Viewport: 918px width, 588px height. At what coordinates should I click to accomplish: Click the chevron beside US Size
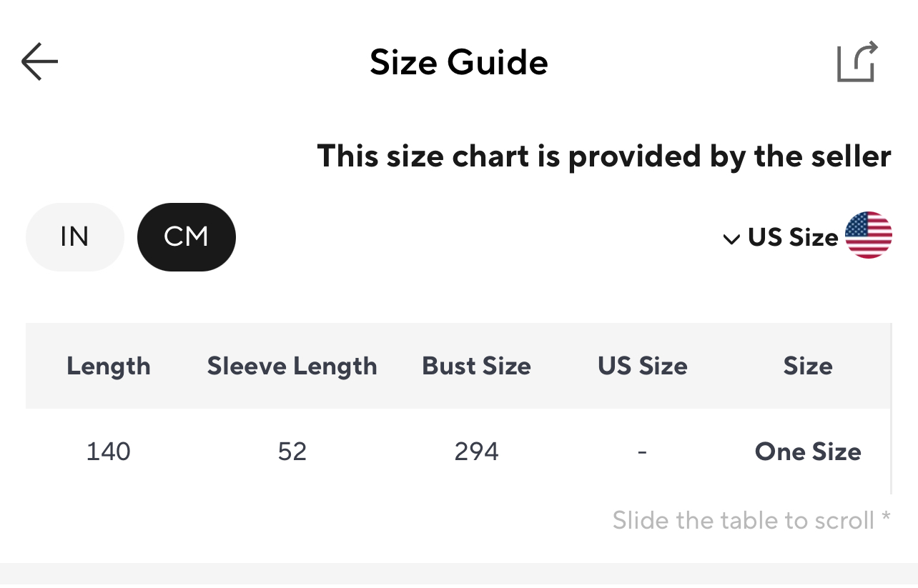pyautogui.click(x=731, y=239)
